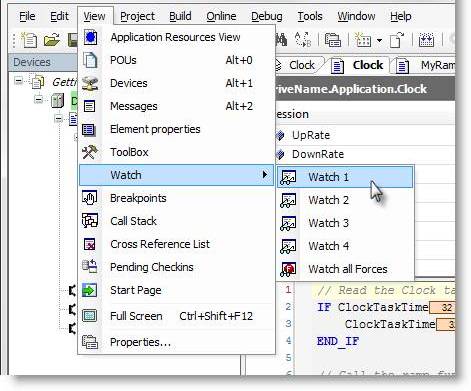Open the Window menu
This screenshot has height=391, width=471.
356,16
